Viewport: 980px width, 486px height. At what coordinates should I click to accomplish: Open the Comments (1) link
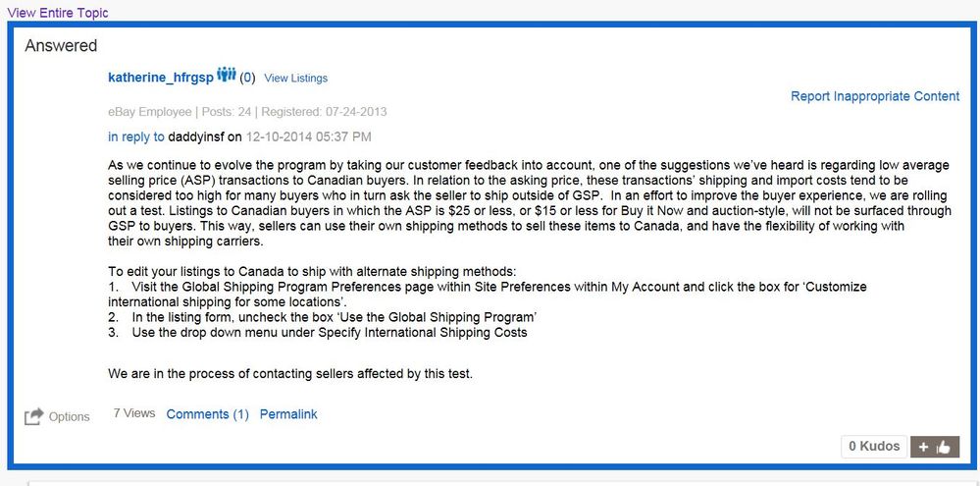208,414
